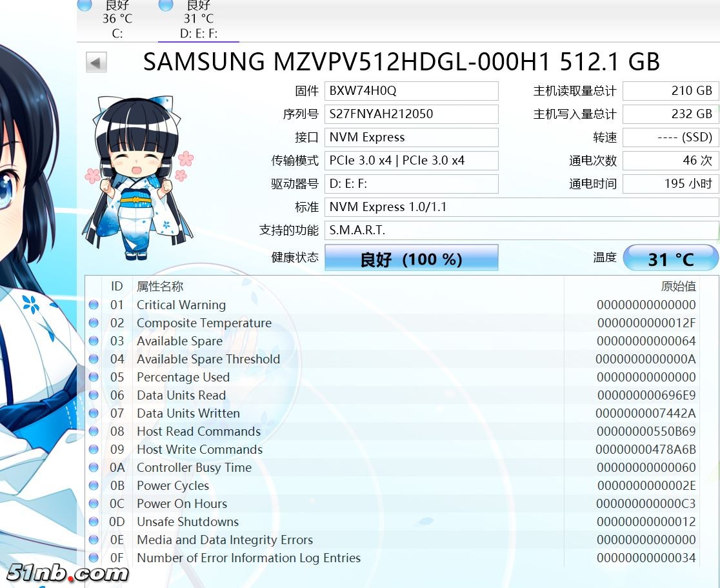Click the 属性名称 column header
720x588 pixels.
(x=160, y=286)
